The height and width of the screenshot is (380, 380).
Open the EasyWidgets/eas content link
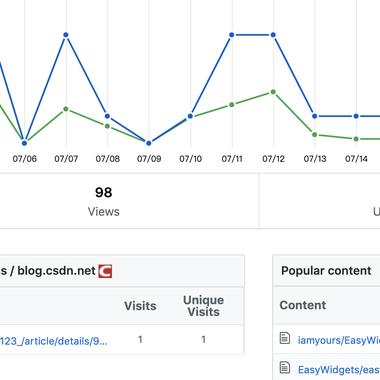339,370
